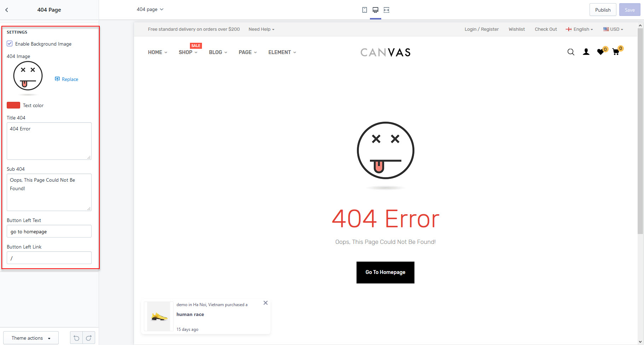Open the Wishlist link
This screenshot has width=644, height=345.
pos(517,29)
